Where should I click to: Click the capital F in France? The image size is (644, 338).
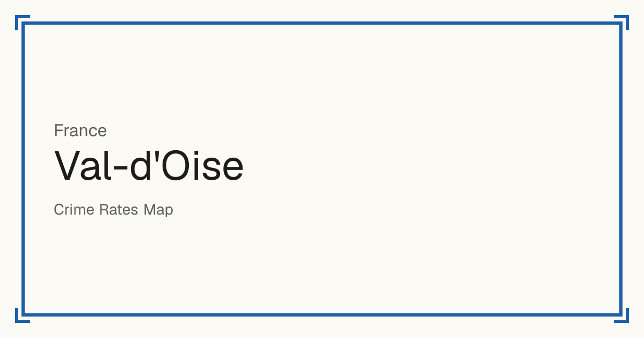pos(58,130)
